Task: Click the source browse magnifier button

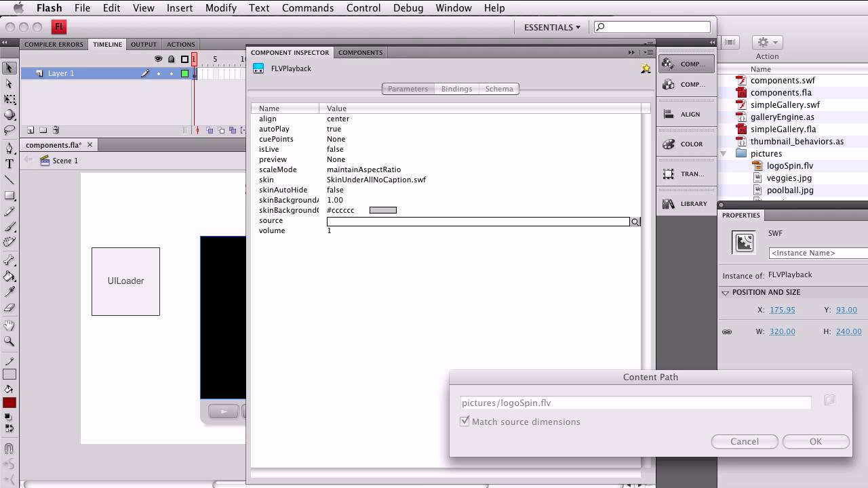Action: pos(635,222)
